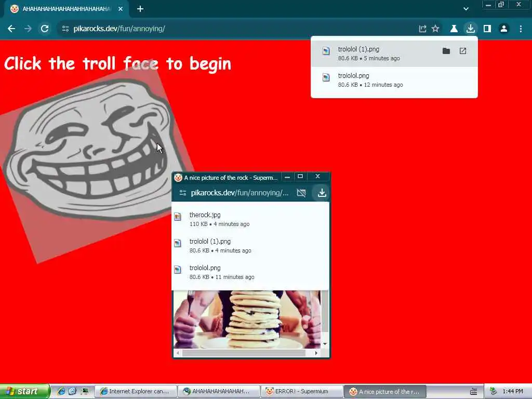
Task: Click popup horizontal scrollbar right arrow
Action: click(x=316, y=353)
